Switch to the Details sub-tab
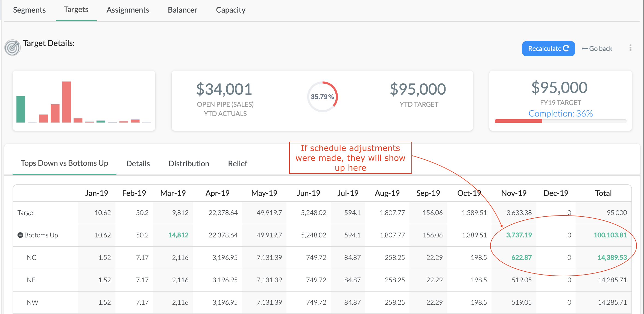 tap(138, 164)
